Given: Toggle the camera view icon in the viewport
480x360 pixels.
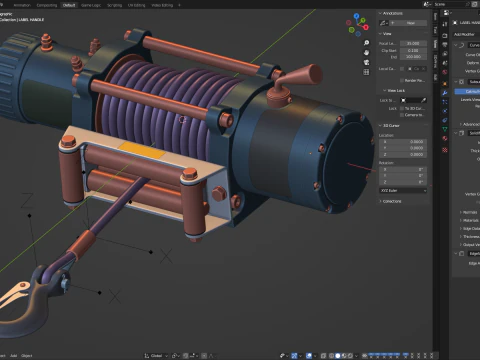Looking at the screenshot, I should tap(366, 62).
